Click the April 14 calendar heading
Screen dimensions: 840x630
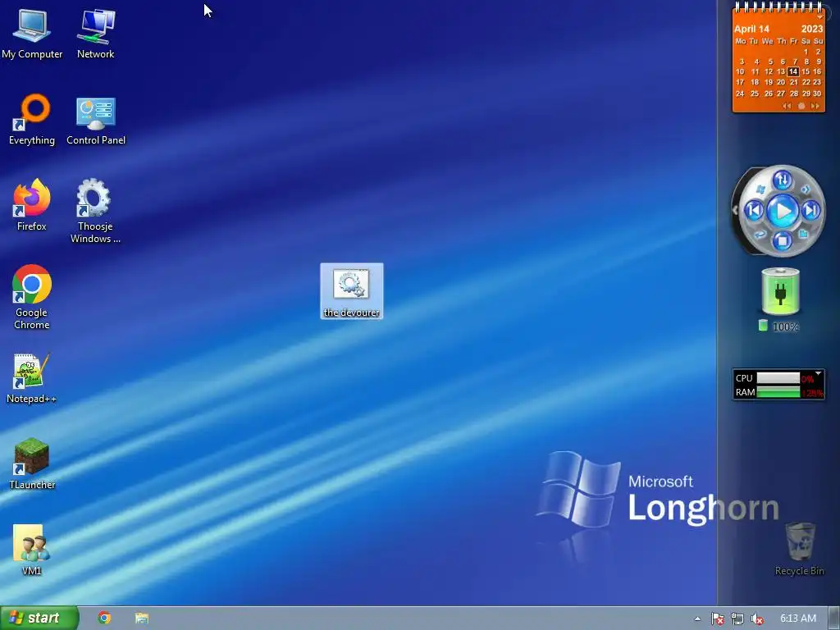coord(751,29)
